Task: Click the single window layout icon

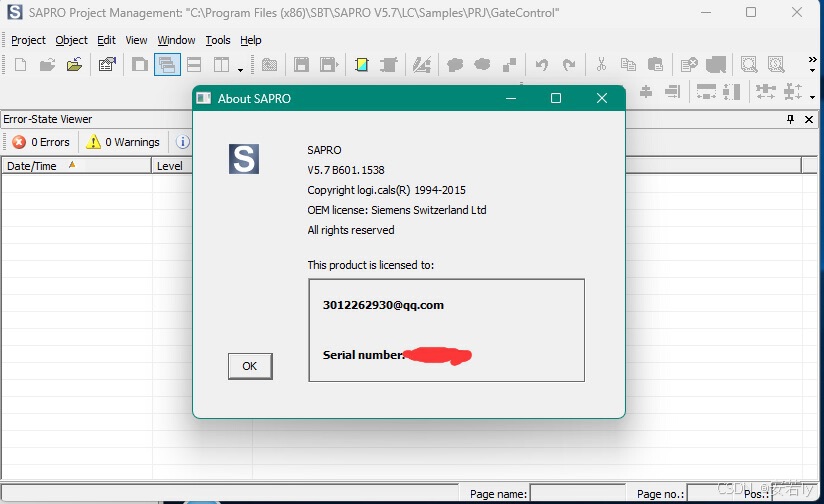Action: click(x=140, y=65)
